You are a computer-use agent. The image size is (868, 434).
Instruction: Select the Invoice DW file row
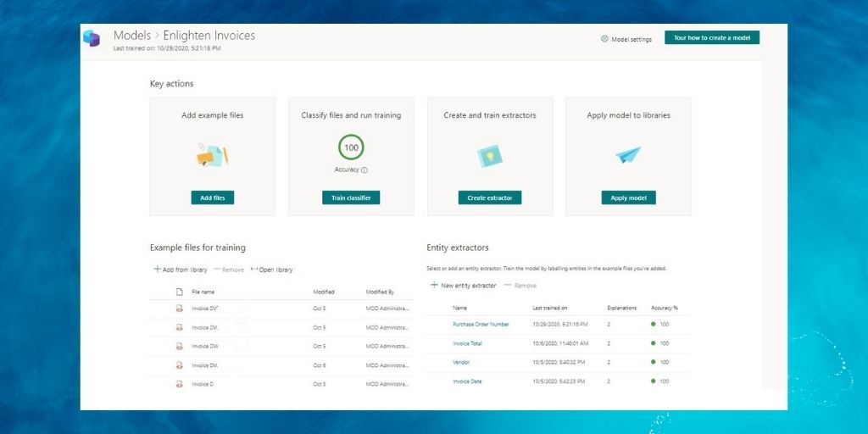[x=281, y=346]
